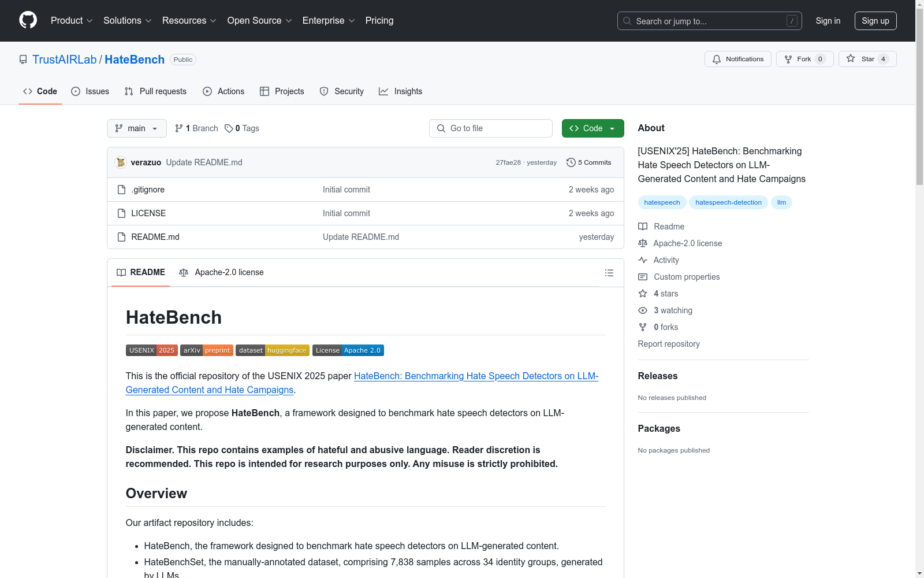
Task: Select the Apache-2.0 license tab
Action: point(222,272)
